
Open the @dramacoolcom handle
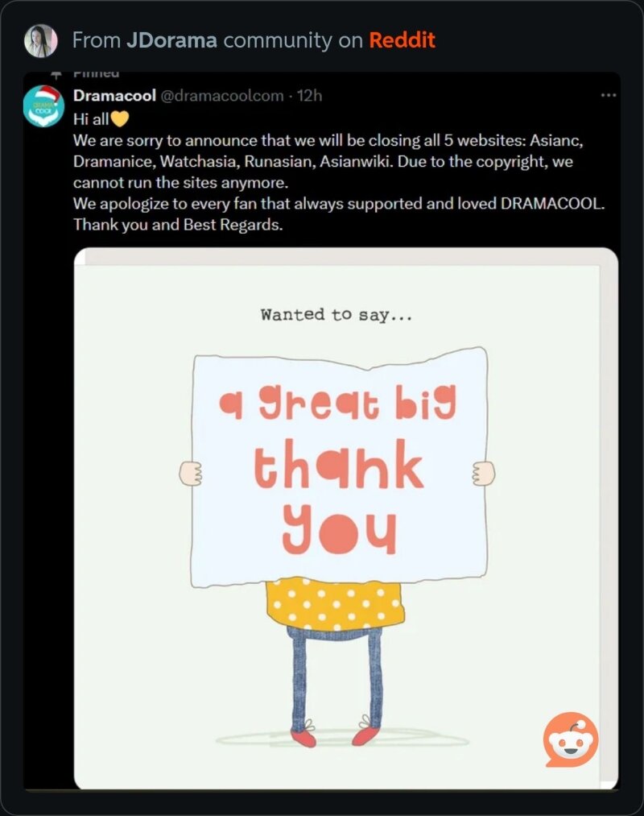pos(222,96)
